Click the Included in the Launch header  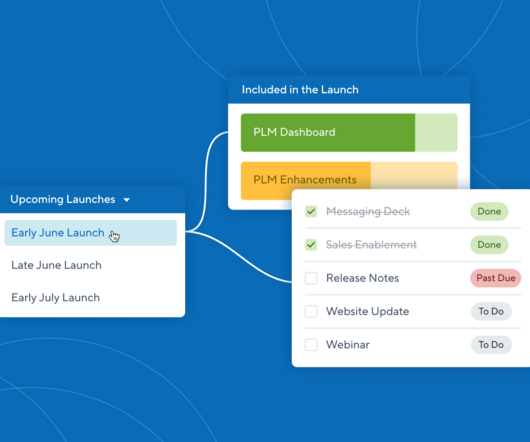click(x=300, y=90)
